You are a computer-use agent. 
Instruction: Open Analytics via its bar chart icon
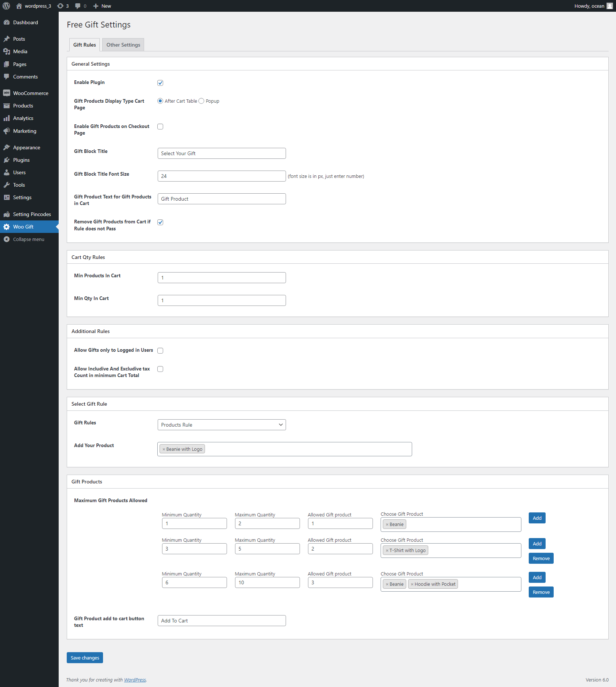tap(7, 118)
